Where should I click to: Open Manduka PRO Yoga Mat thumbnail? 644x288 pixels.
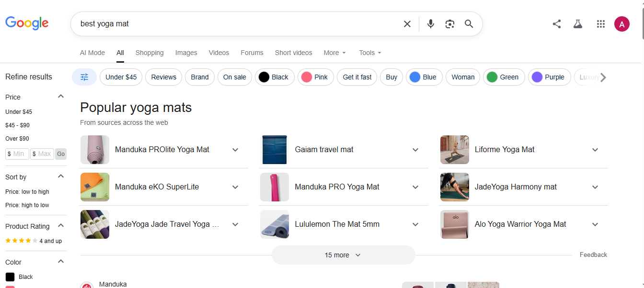(275, 187)
